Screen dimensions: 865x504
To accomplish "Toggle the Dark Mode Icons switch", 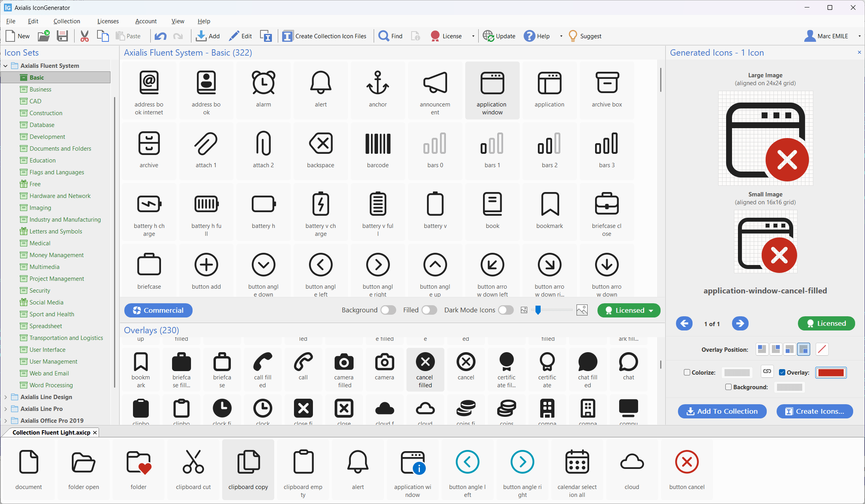I will click(506, 310).
